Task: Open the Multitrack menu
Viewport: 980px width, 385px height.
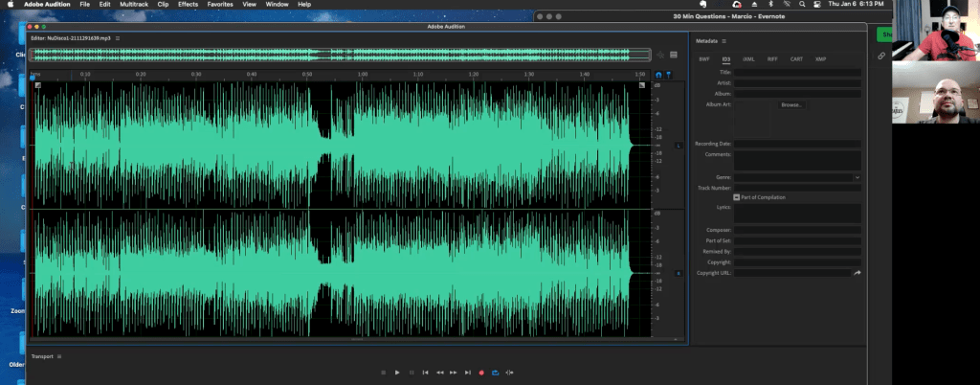Action: point(133,5)
